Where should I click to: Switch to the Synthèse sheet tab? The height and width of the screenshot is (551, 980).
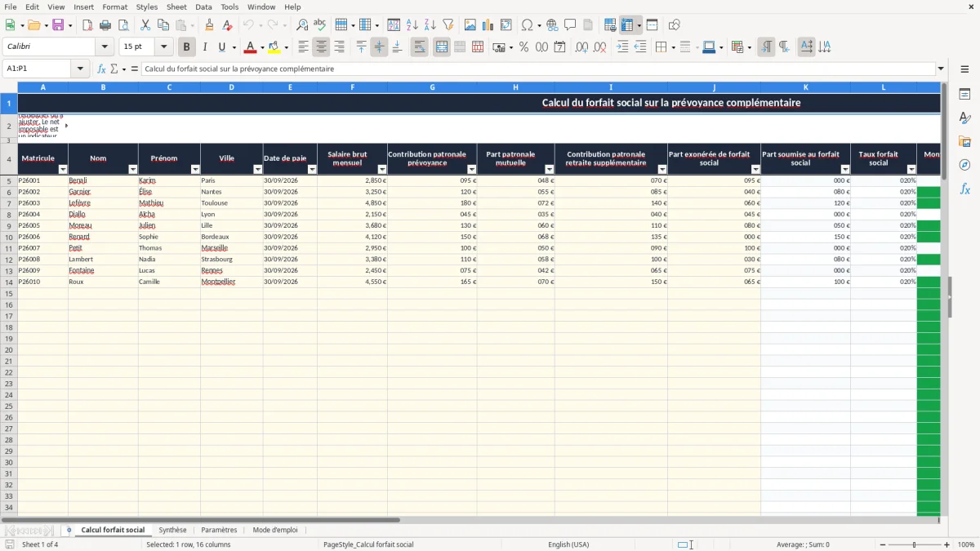(172, 531)
